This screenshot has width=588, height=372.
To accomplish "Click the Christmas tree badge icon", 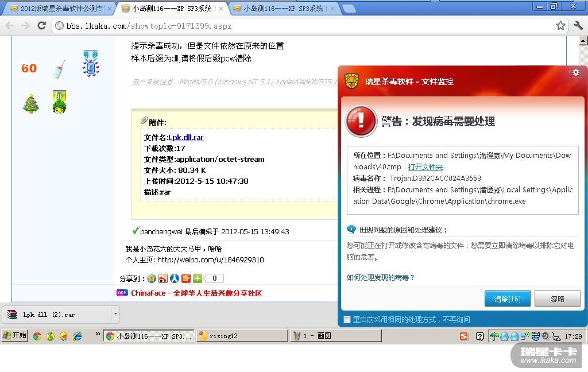I will click(x=31, y=103).
